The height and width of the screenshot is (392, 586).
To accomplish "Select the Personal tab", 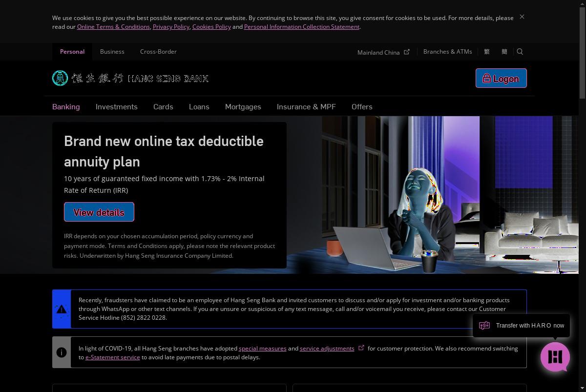I will [x=72, y=52].
